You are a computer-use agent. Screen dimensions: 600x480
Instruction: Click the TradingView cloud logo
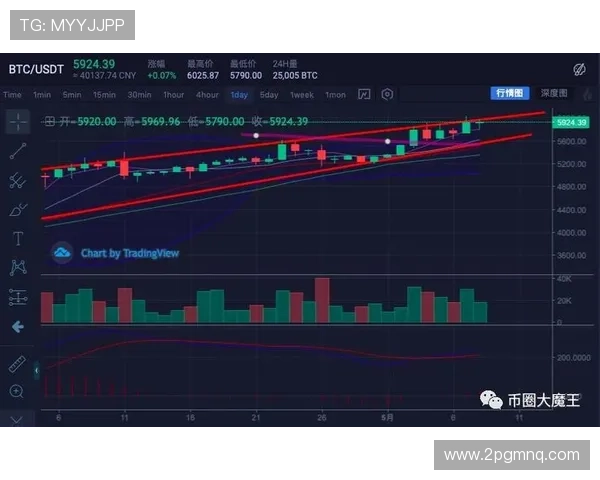click(62, 253)
